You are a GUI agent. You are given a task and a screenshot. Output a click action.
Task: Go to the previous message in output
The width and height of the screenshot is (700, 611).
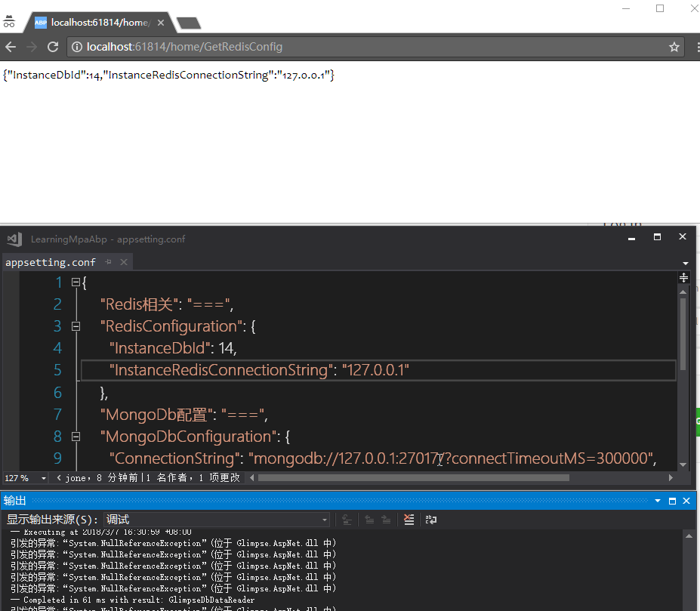[369, 520]
